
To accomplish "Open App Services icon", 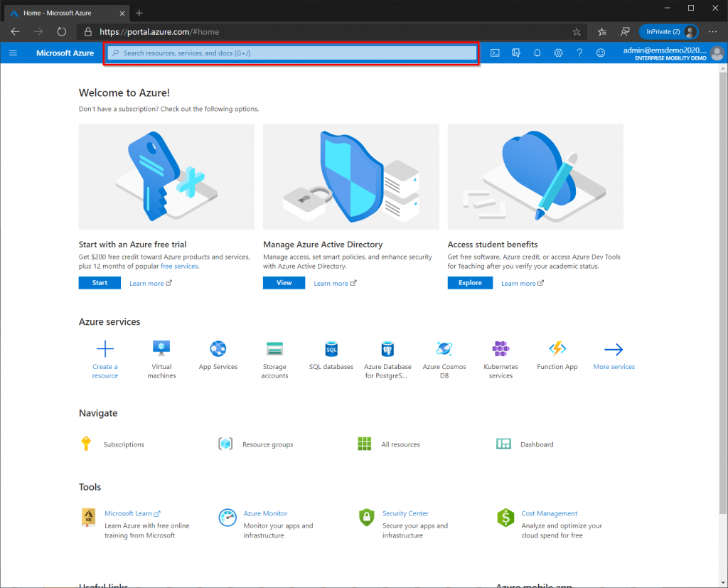I will point(218,348).
